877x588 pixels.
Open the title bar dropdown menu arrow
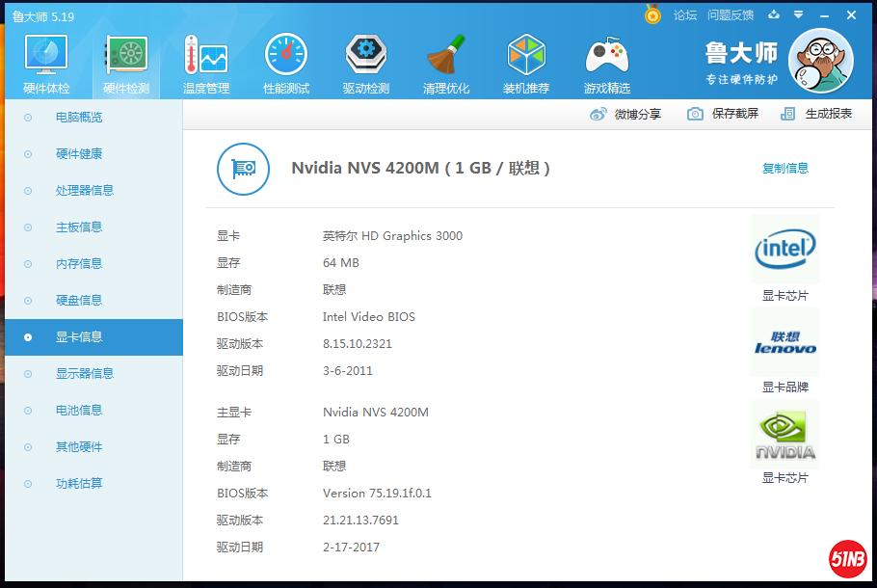(798, 15)
